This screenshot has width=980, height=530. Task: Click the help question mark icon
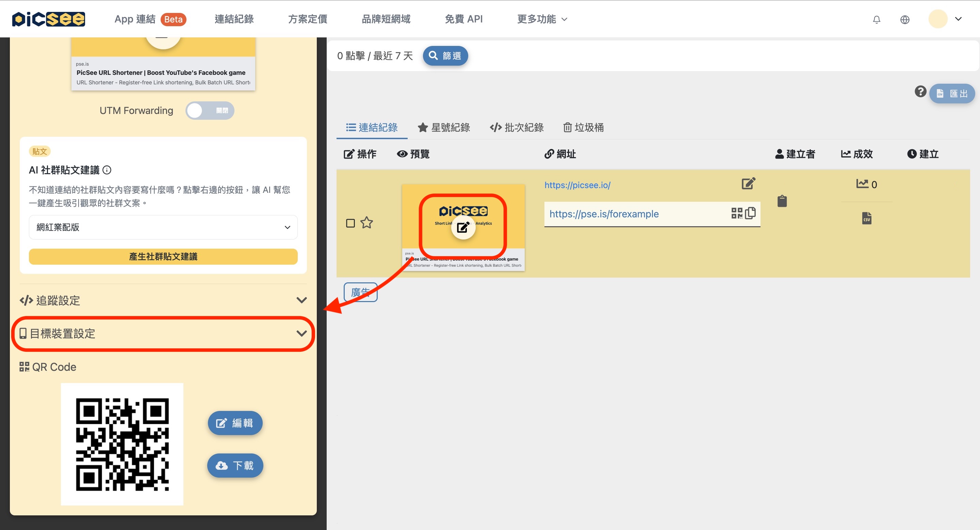(920, 92)
